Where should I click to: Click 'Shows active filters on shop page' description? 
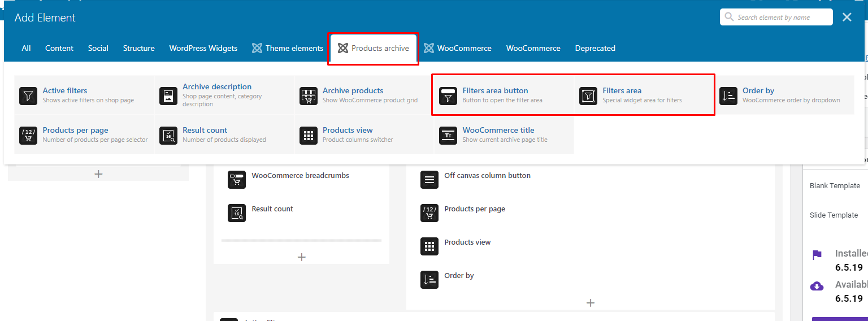point(88,100)
